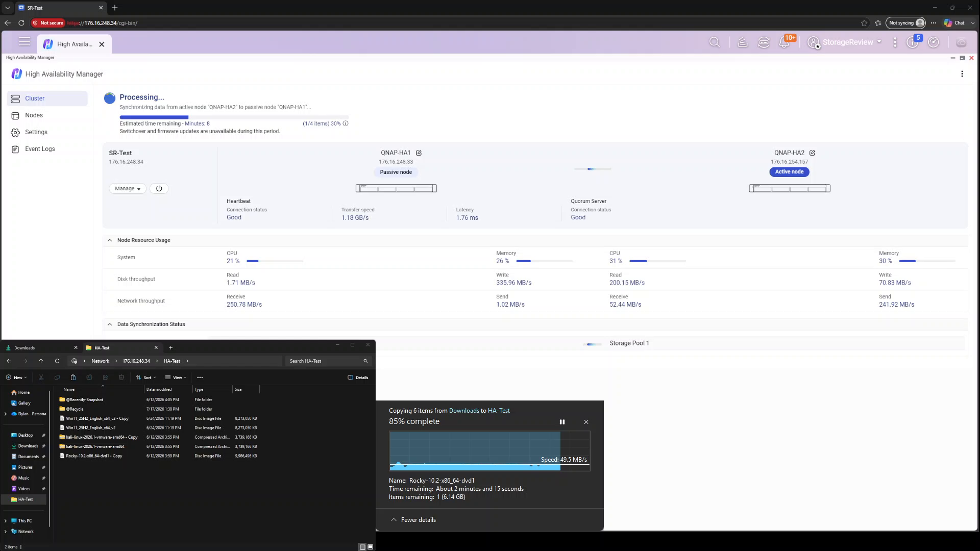The height and width of the screenshot is (551, 980).
Task: Cancel the file copy dialog
Action: point(586,422)
